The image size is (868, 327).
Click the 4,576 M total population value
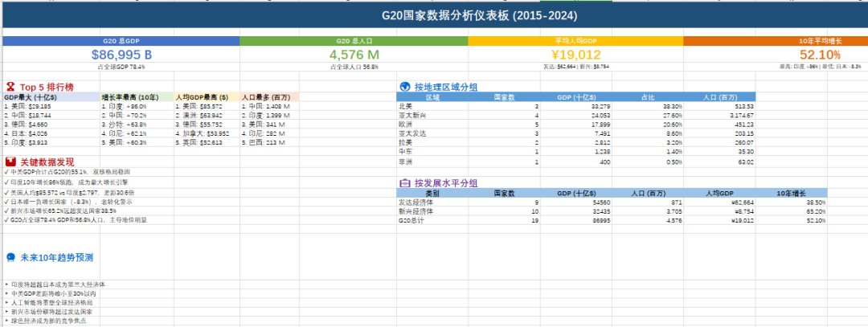coord(354,54)
